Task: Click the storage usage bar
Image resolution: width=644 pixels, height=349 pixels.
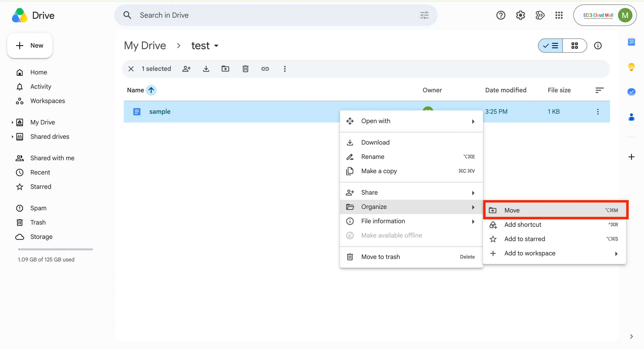Action: point(56,249)
